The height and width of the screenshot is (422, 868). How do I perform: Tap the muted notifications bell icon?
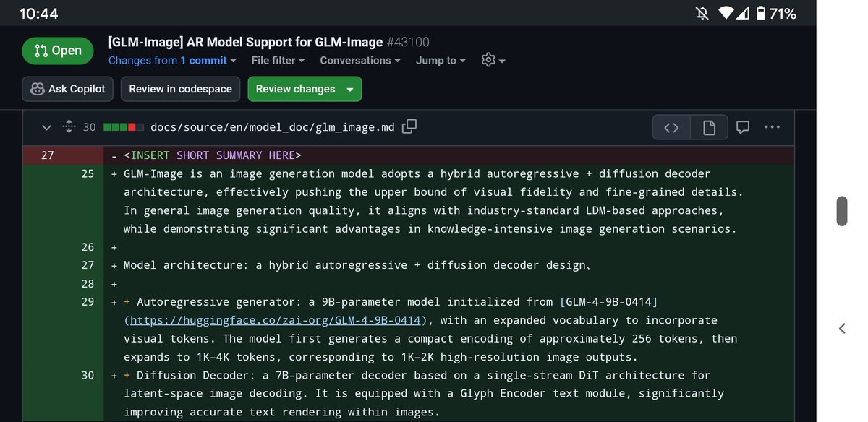(702, 13)
